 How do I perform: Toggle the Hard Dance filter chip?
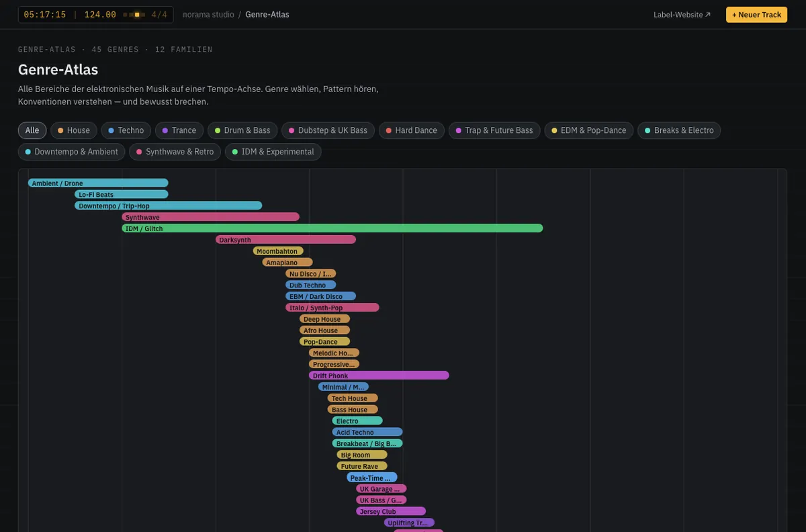pos(412,130)
